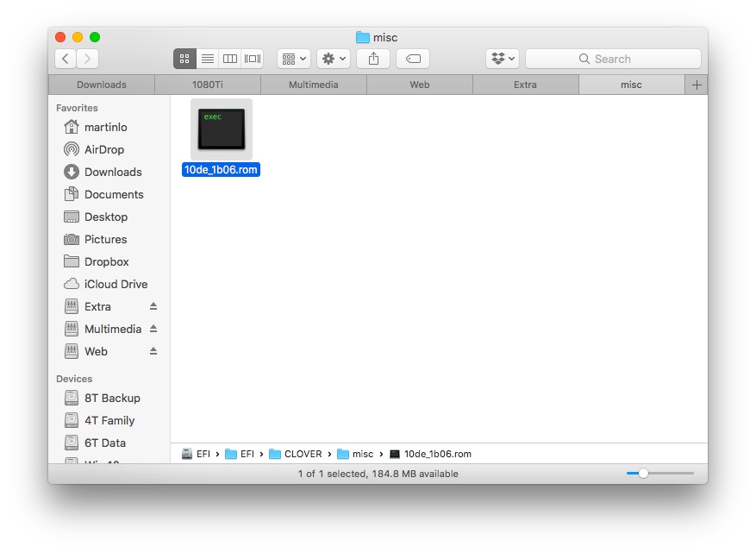Switch to list view
Screen dimensions: 756x553
[x=208, y=59]
